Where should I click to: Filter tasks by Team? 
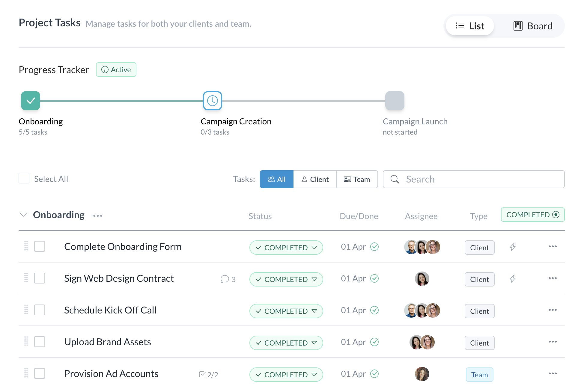(x=357, y=179)
